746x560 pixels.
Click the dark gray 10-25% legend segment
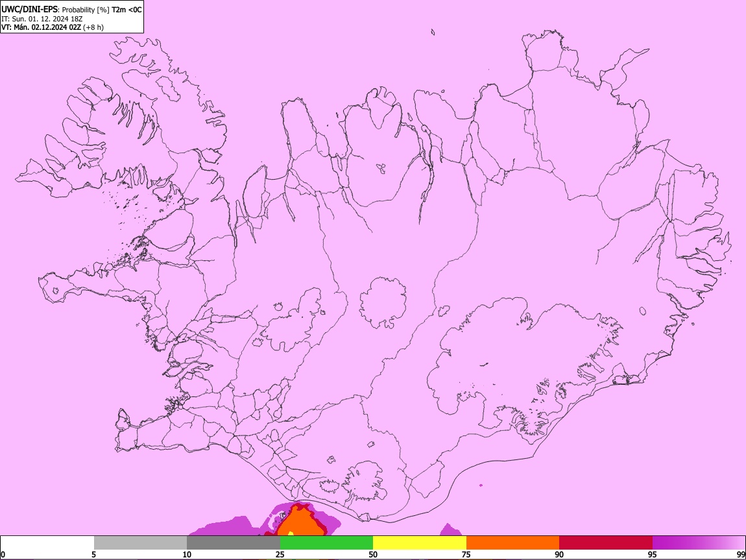click(x=234, y=543)
